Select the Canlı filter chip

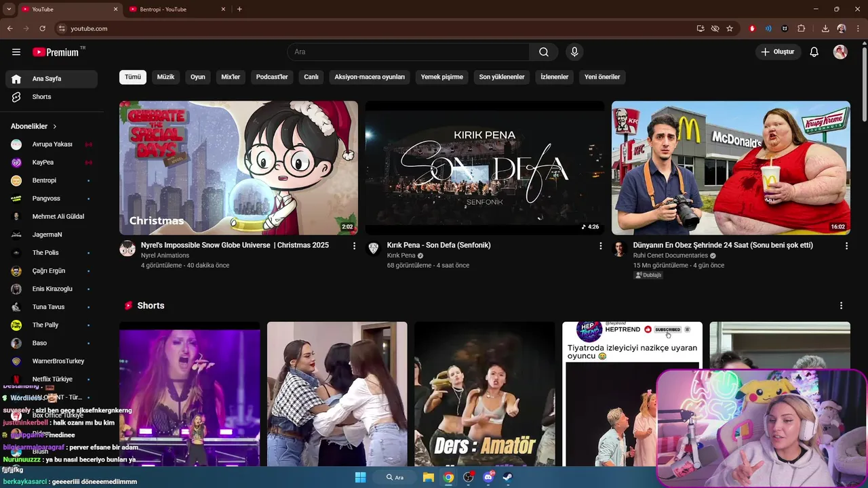click(311, 77)
